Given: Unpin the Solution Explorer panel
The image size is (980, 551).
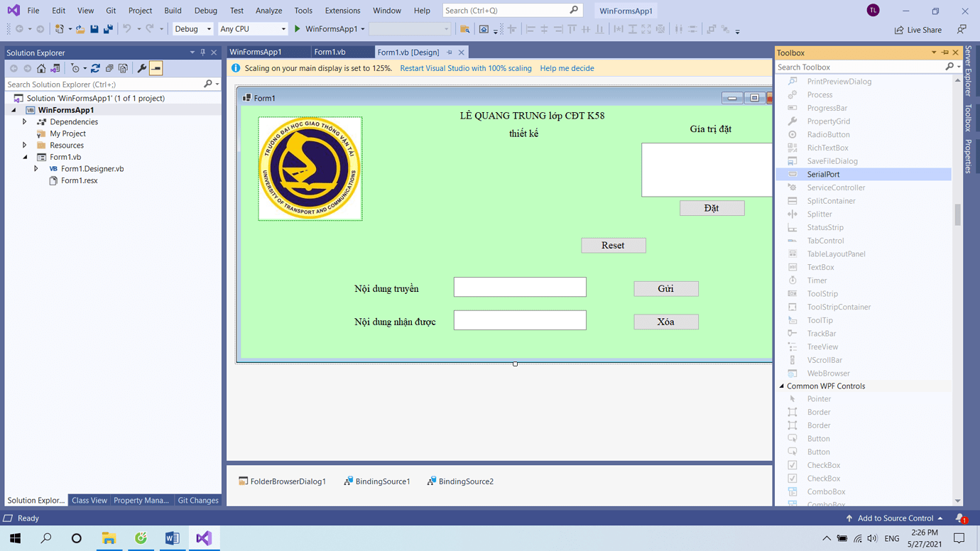Looking at the screenshot, I should point(203,52).
